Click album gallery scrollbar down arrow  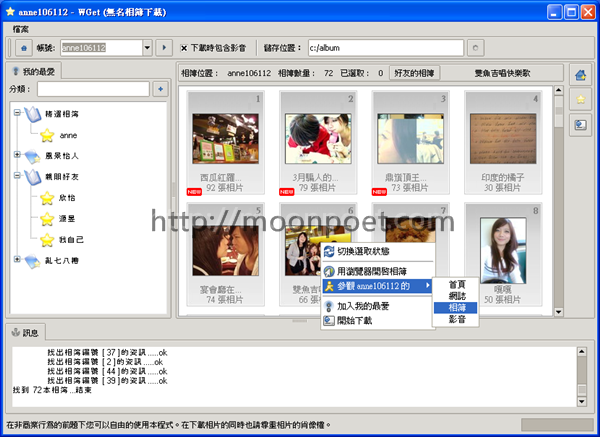coord(559,312)
